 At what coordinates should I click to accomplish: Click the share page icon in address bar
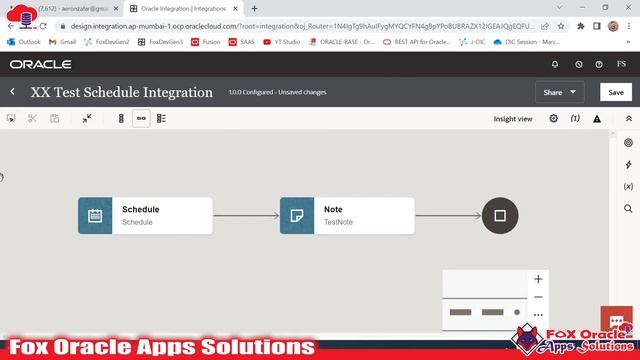pyautogui.click(x=544, y=26)
